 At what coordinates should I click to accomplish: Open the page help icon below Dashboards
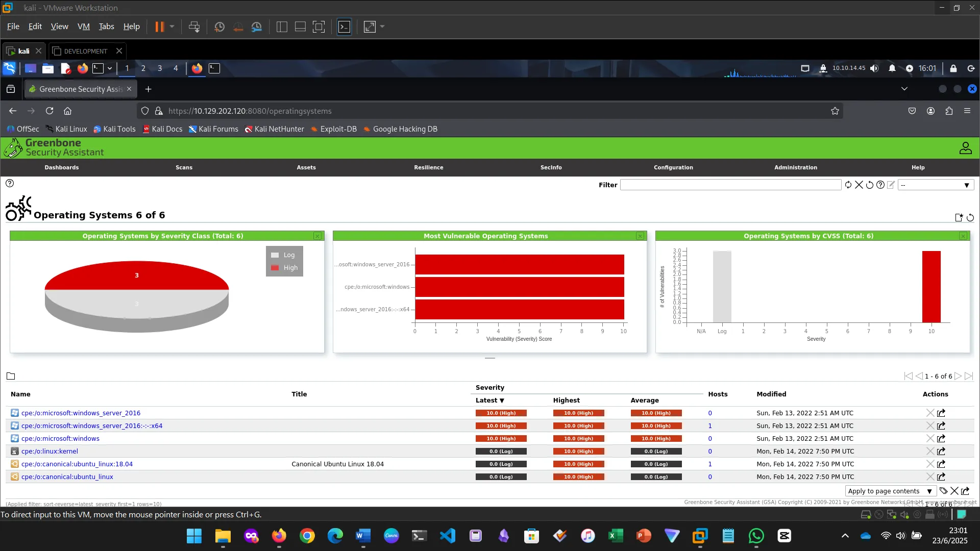point(10,183)
